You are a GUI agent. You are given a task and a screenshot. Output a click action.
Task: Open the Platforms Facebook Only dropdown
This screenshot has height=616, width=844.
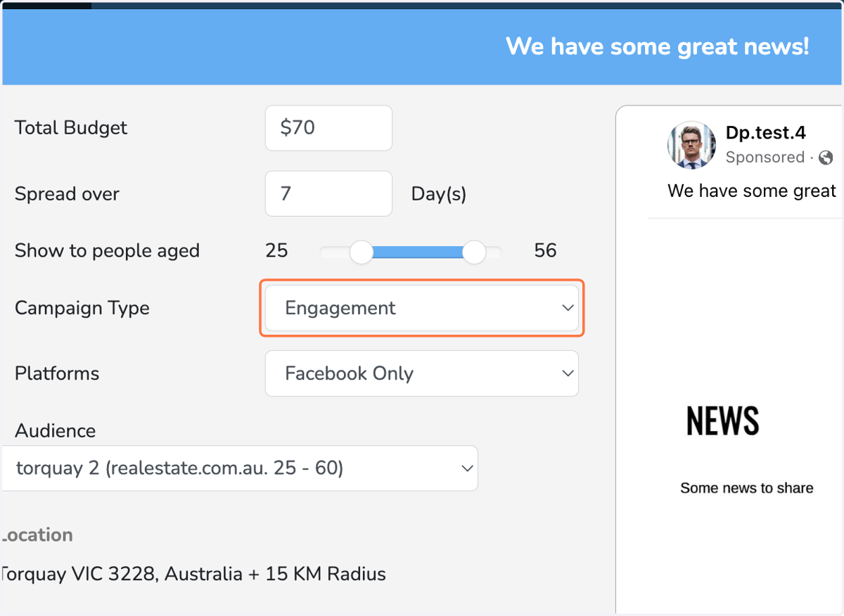coord(422,373)
